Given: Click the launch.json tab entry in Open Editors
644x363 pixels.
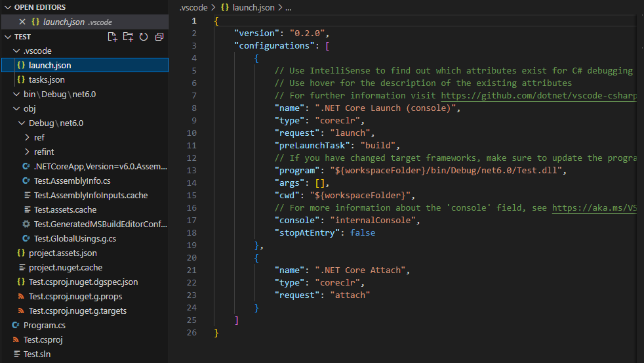Looking at the screenshot, I should coord(85,22).
